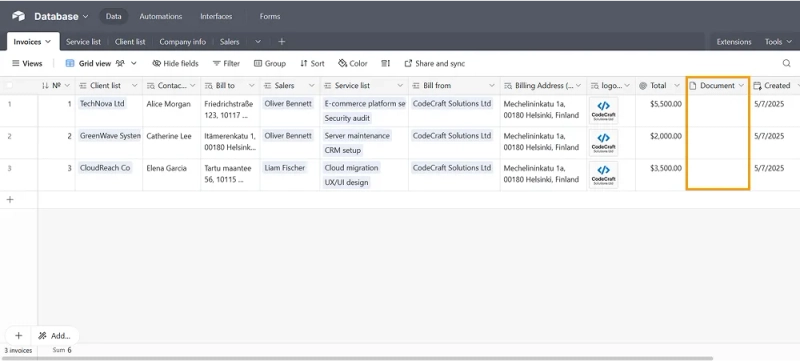Open the Views sidebar
The height and width of the screenshot is (361, 800).
point(27,63)
